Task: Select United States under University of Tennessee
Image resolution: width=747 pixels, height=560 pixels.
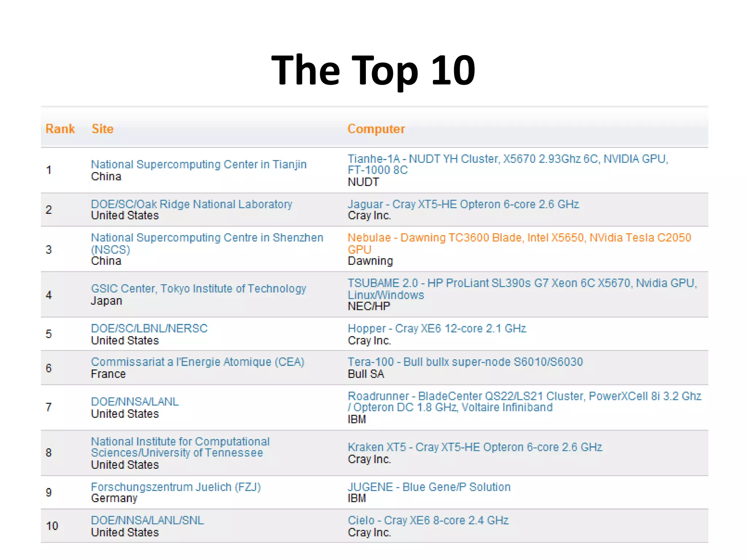Action: click(x=125, y=465)
